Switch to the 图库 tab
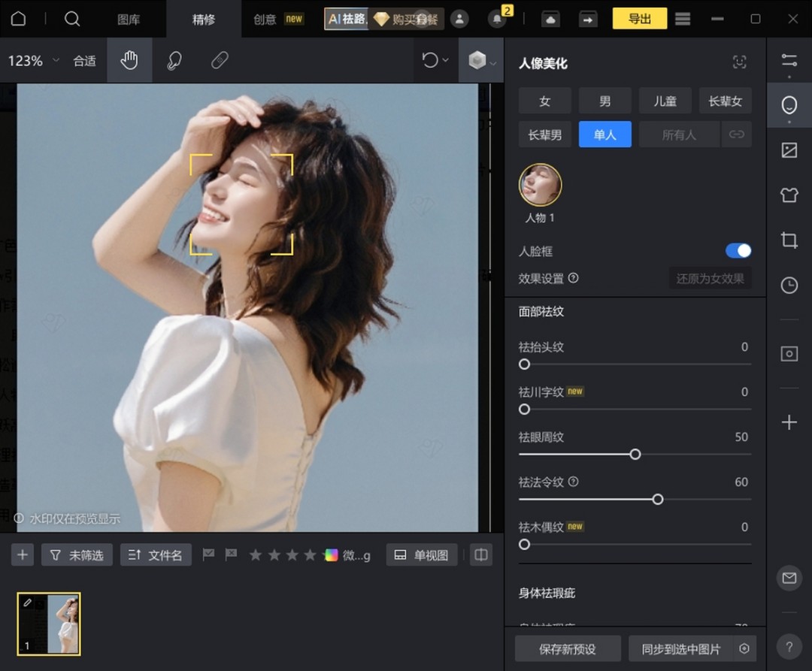The image size is (812, 671). 128,20
